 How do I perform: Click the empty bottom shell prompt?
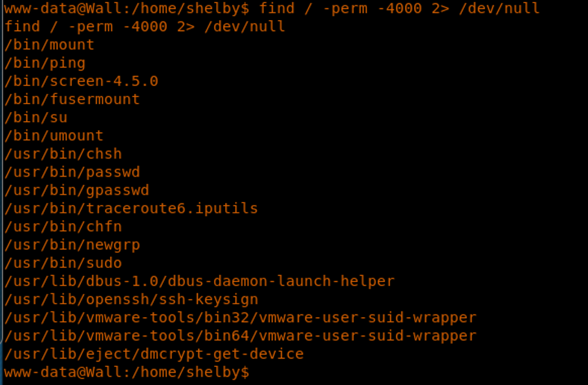pyautogui.click(x=127, y=373)
